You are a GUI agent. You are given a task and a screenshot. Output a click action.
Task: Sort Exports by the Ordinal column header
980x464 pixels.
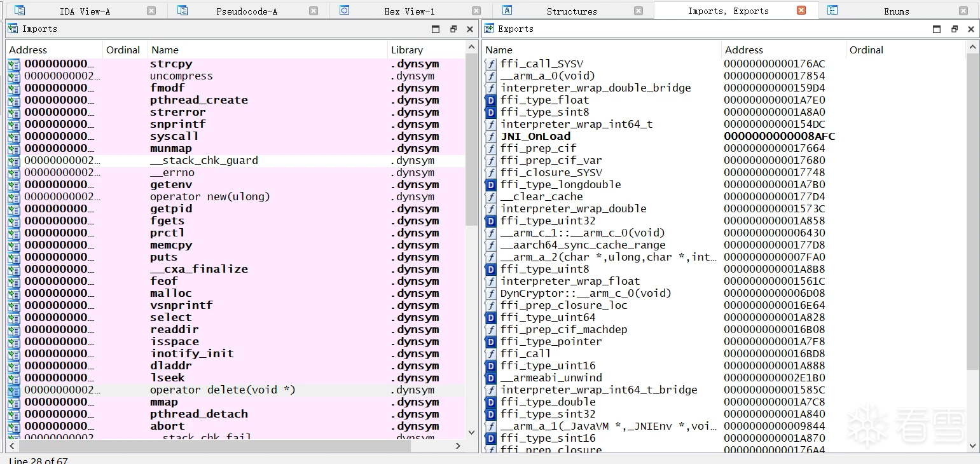(x=906, y=50)
